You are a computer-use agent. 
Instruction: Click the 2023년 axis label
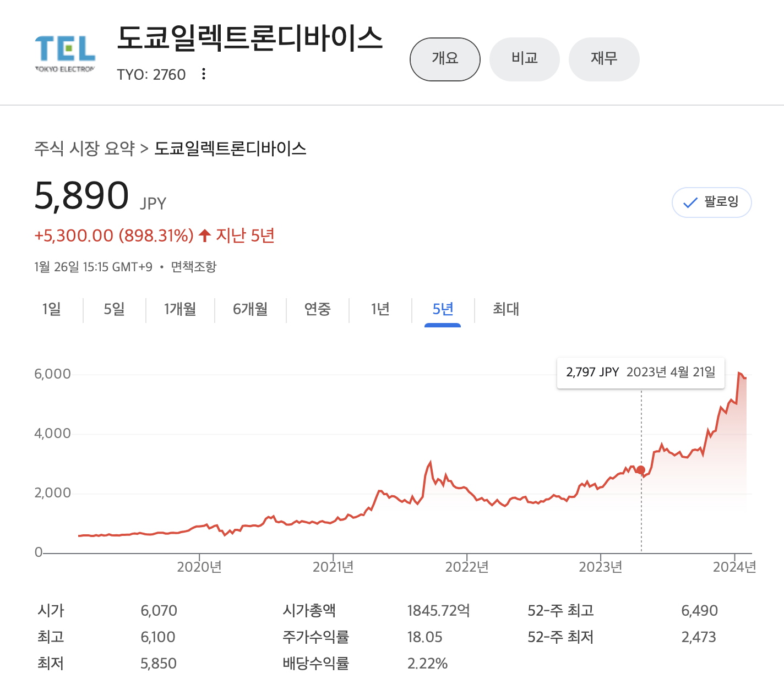[x=601, y=567]
